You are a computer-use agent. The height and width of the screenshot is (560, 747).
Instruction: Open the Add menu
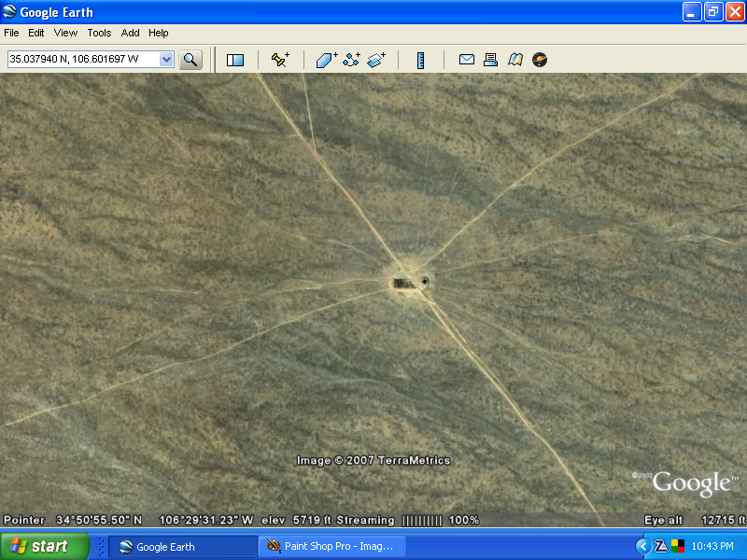click(x=130, y=33)
